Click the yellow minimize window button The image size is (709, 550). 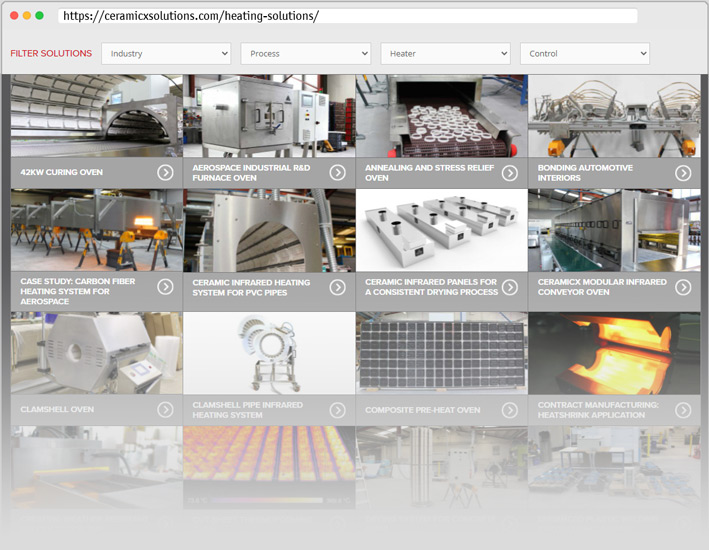tap(27, 15)
